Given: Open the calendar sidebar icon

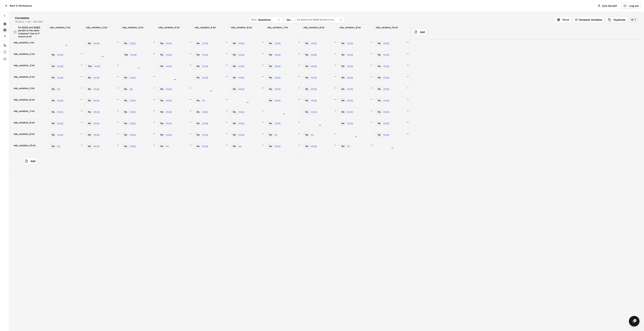Looking at the screenshot, I should [5, 52].
